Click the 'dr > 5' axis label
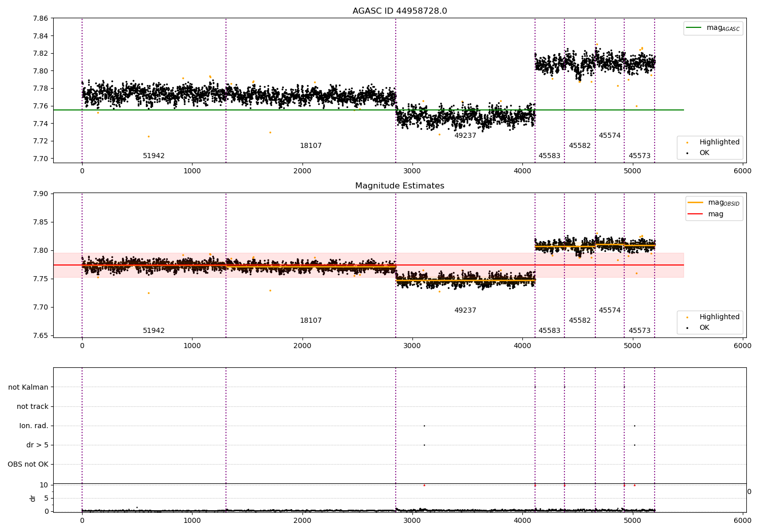 tap(37, 445)
